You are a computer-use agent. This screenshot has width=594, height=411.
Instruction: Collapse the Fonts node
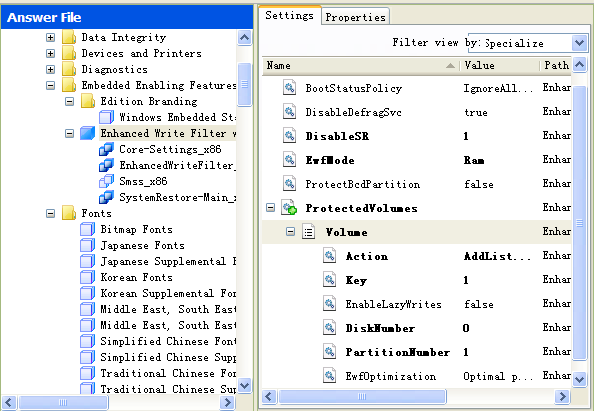50,214
